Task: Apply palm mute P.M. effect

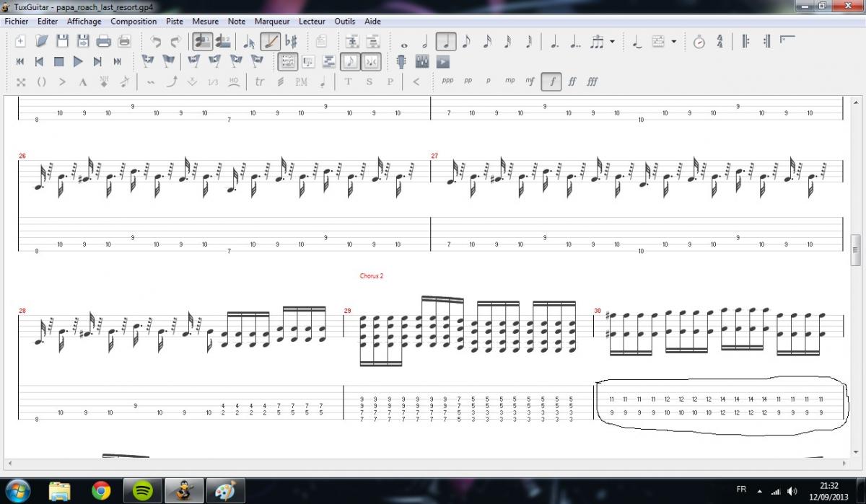Action: pyautogui.click(x=302, y=81)
